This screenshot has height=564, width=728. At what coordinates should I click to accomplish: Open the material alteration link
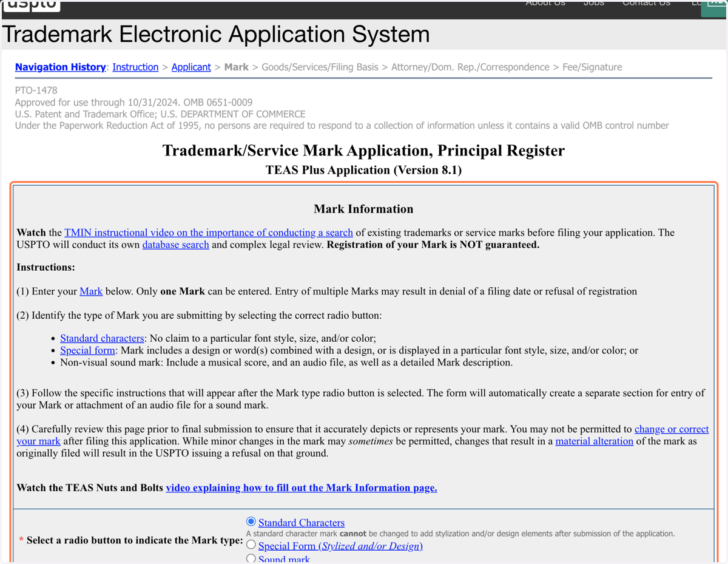(x=595, y=441)
